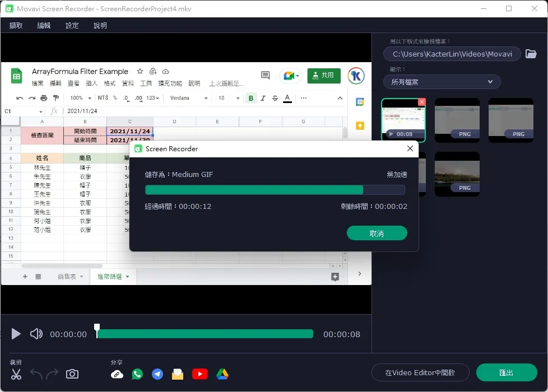
Task: Click the 匯出 export button
Action: [507, 373]
